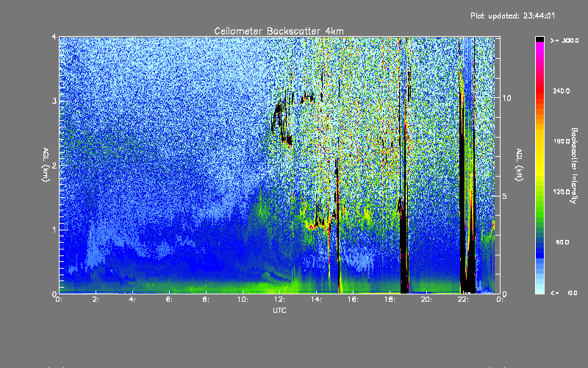Image resolution: width=588 pixels, height=368 pixels.
Task: Select the "16:" UTC time tick
Action: pyautogui.click(x=354, y=300)
